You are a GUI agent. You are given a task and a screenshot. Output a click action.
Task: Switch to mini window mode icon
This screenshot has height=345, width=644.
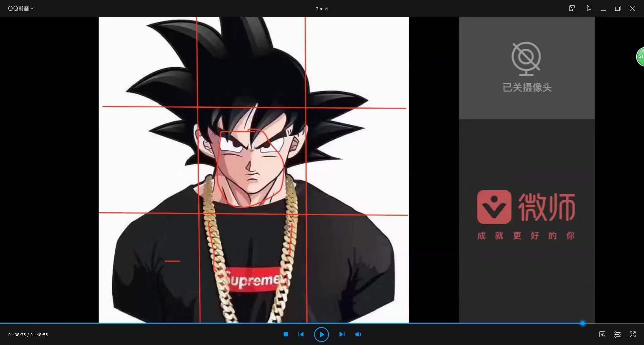572,8
